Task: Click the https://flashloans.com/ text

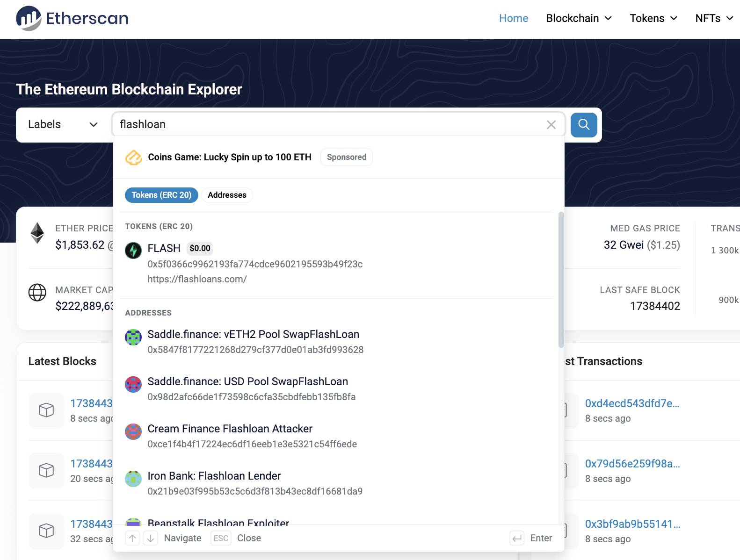Action: pyautogui.click(x=197, y=279)
